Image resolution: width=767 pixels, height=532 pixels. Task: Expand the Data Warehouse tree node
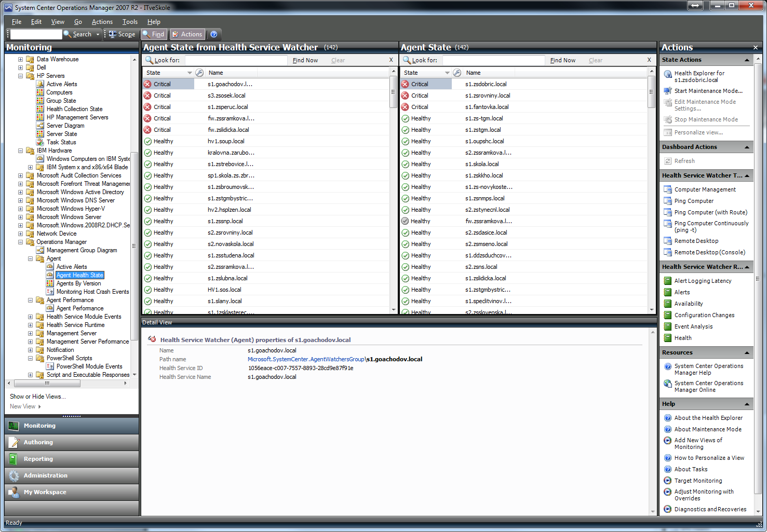click(x=21, y=59)
